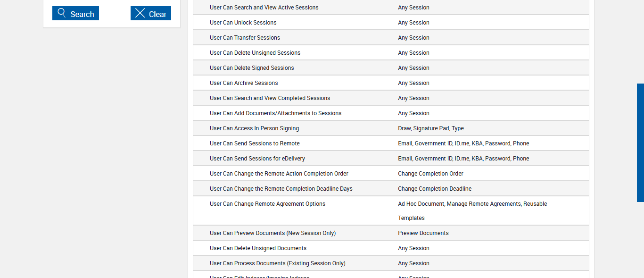Click the Preview Documents value cell
Viewport: 644px width, 278px height.
[x=423, y=233]
